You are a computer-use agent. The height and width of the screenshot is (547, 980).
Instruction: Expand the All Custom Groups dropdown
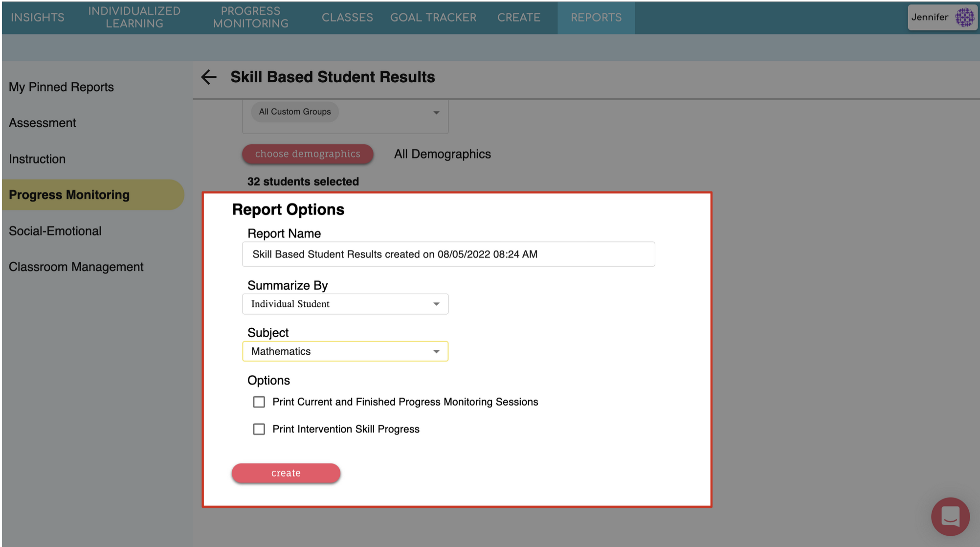tap(345, 112)
